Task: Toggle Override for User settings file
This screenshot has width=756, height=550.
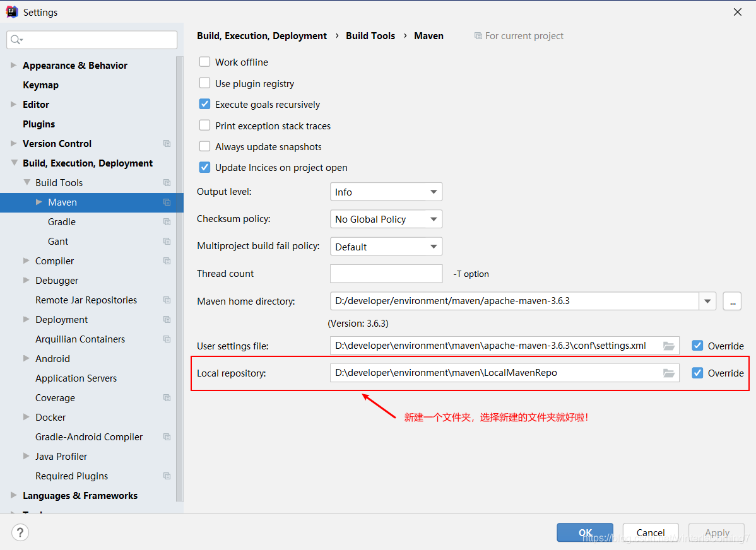Action: tap(698, 346)
